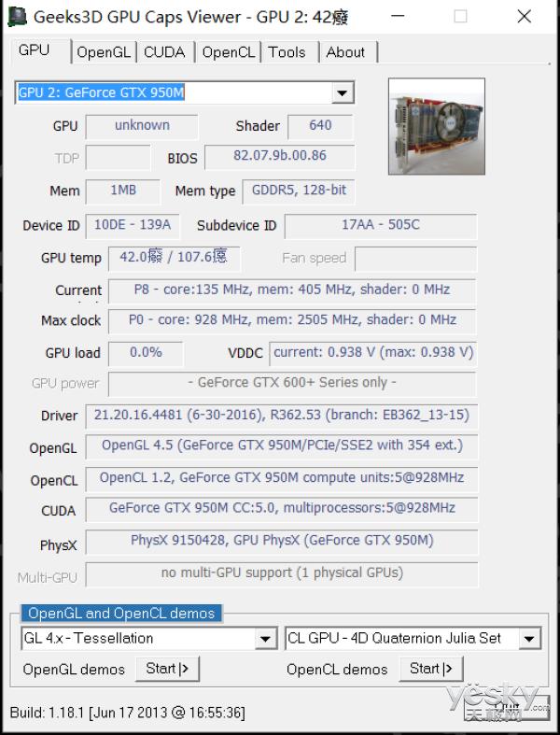Click the Current clock field P8 - core:135 MHz
560x735 pixels.
pyautogui.click(x=292, y=290)
